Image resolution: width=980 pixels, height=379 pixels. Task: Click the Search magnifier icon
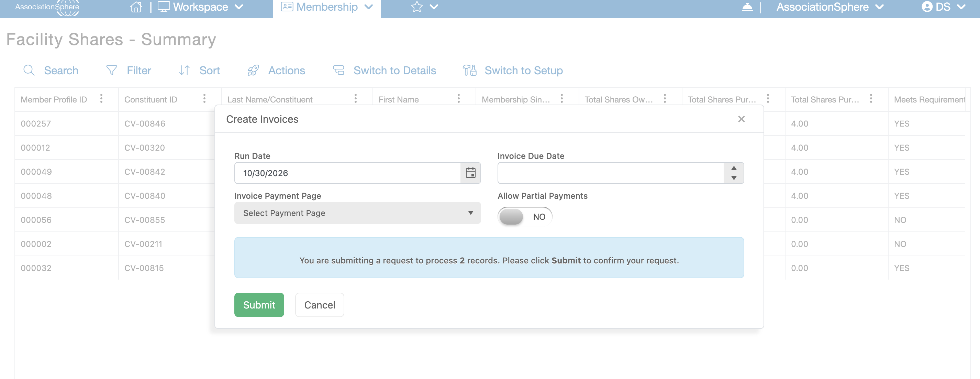click(29, 71)
